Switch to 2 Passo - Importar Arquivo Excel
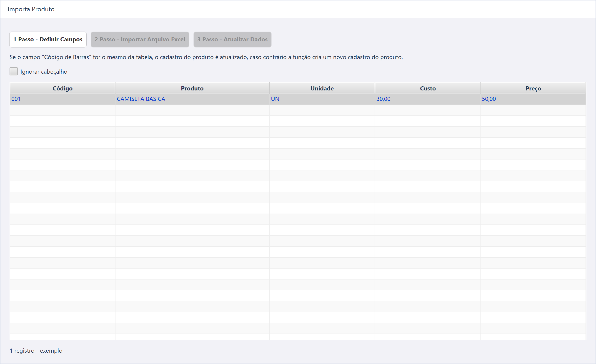The width and height of the screenshot is (596, 364). (x=140, y=40)
